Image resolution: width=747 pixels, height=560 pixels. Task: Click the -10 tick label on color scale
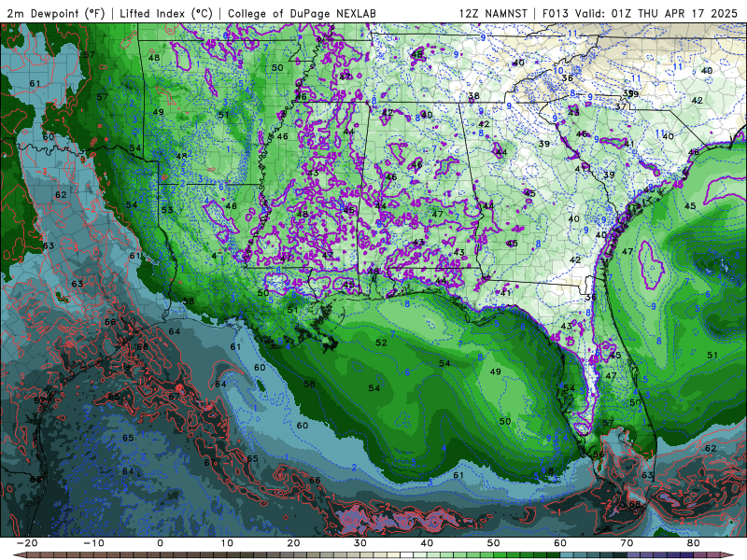(x=93, y=543)
